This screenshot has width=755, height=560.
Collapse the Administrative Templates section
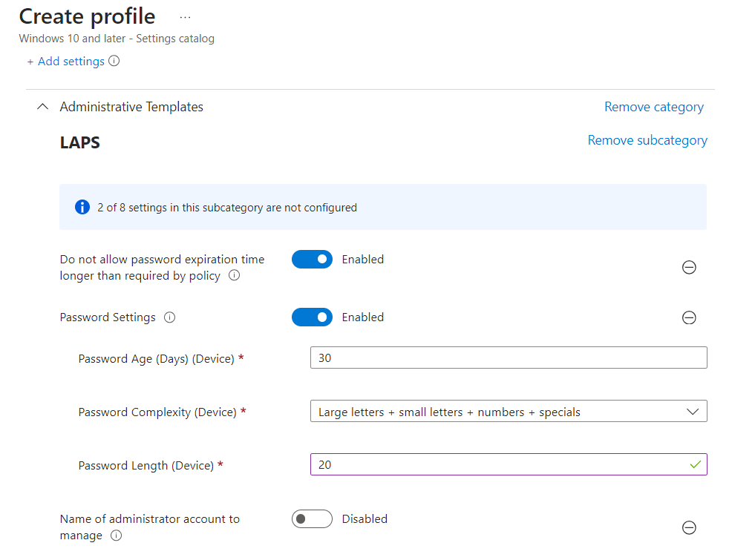tap(42, 108)
